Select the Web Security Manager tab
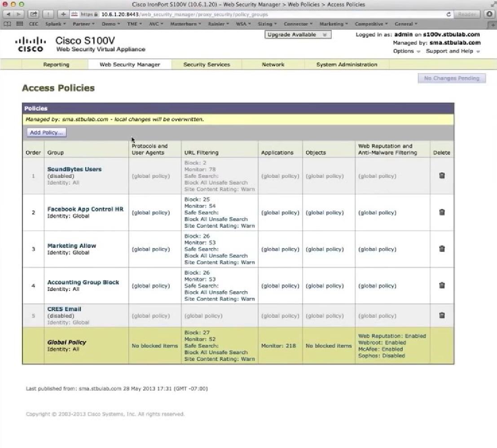The height and width of the screenshot is (448, 497). (130, 64)
